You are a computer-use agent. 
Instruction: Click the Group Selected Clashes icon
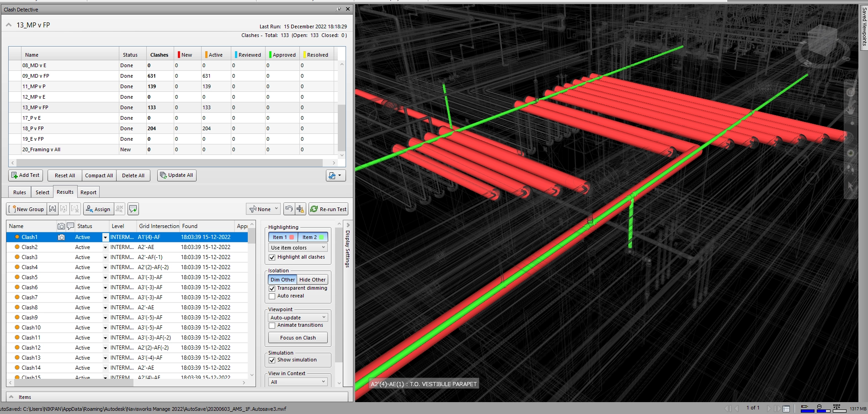(53, 209)
